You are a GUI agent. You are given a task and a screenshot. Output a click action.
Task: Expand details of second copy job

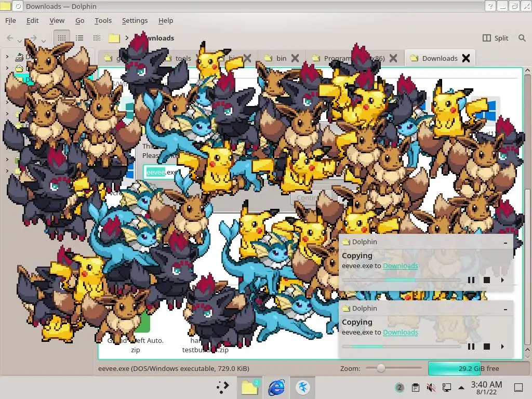502,347
